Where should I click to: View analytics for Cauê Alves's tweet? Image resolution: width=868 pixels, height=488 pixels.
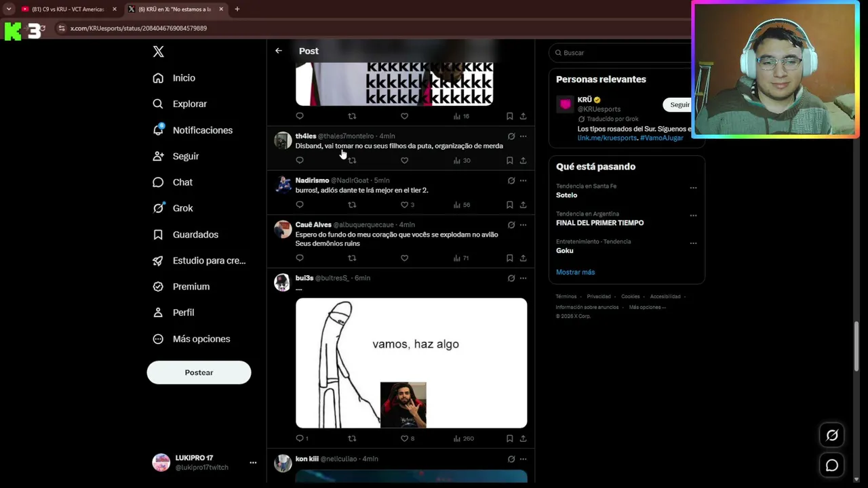461,258
